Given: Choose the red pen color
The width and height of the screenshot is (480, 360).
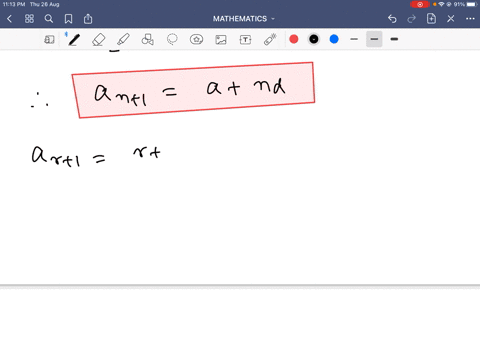Looking at the screenshot, I should (294, 39).
